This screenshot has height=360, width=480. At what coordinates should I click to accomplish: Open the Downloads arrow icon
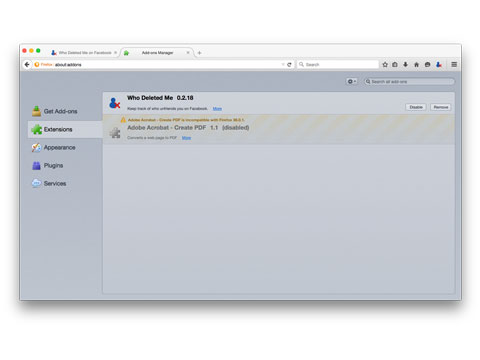click(405, 64)
